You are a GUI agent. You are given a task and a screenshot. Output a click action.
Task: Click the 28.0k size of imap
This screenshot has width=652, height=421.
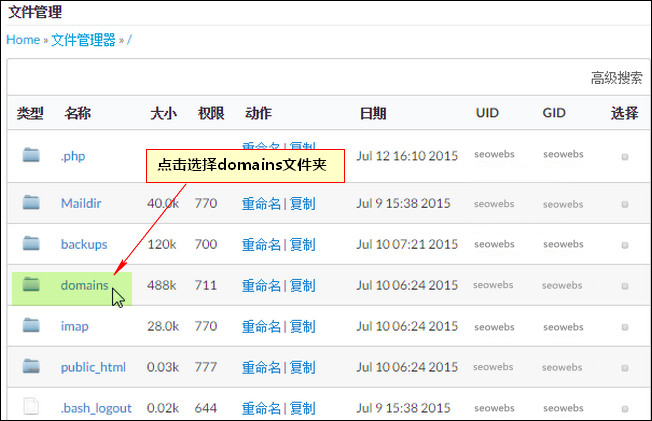tap(163, 326)
